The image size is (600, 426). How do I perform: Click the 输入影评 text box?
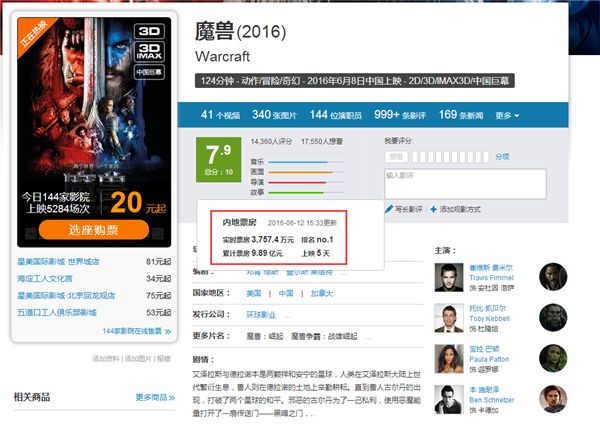(x=465, y=184)
